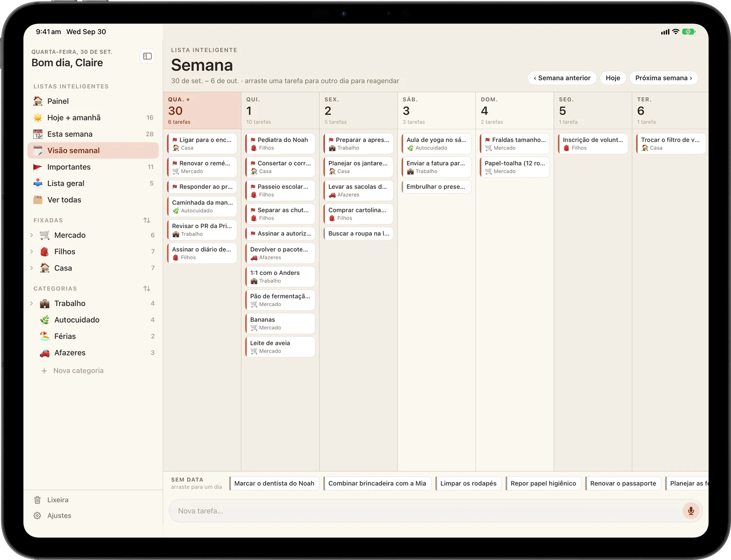
Task: Go to Semana anterior
Action: tap(562, 78)
